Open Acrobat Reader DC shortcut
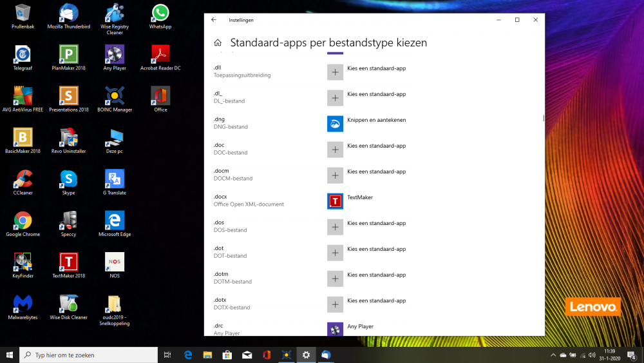The image size is (644, 363). tap(160, 55)
